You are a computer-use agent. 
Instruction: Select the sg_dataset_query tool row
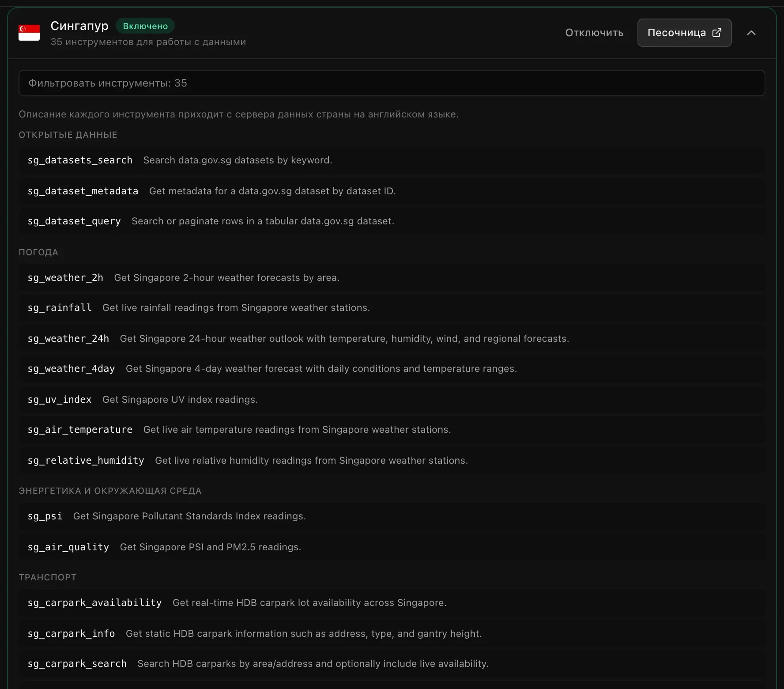tap(392, 221)
